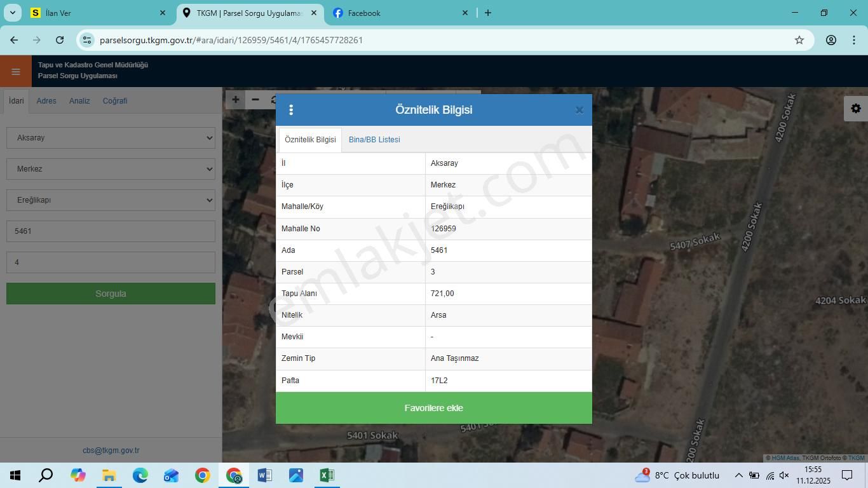Click the map zoom in plus button
The width and height of the screenshot is (868, 488).
[236, 100]
